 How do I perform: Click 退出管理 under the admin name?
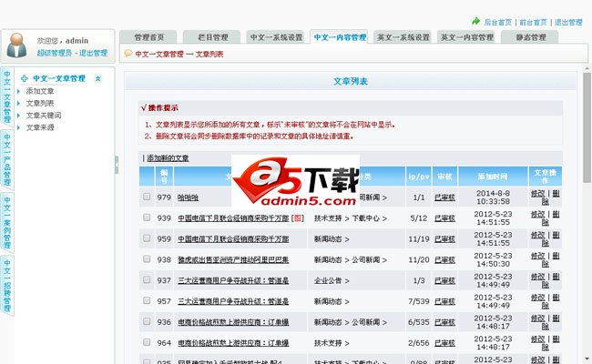tap(93, 53)
